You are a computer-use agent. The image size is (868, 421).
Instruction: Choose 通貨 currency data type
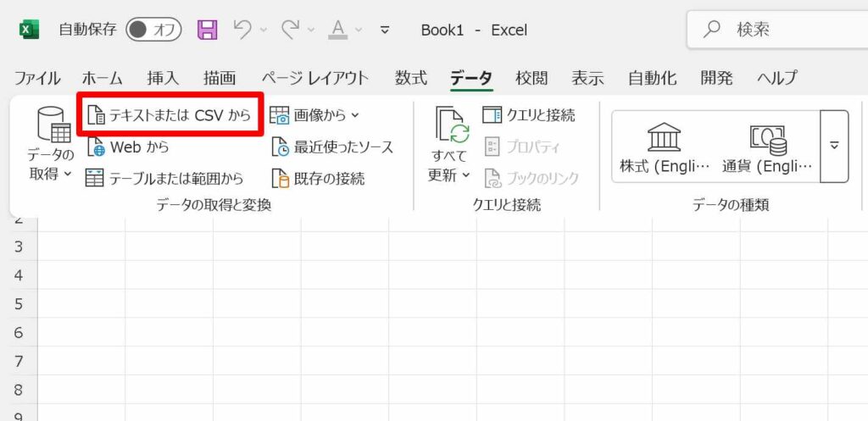[767, 147]
